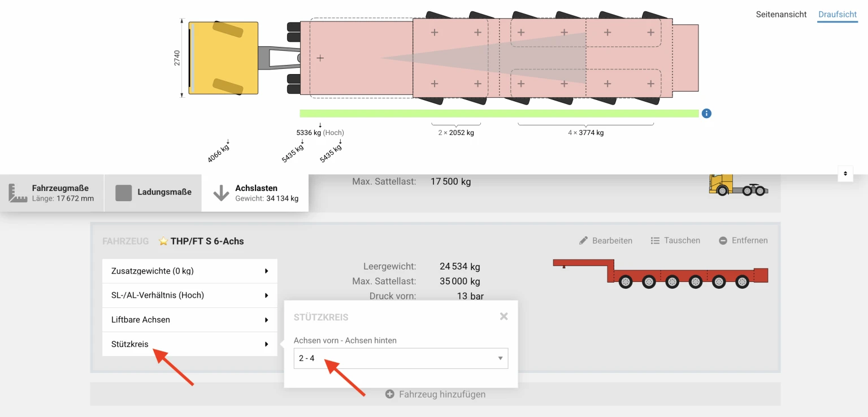Viewport: 868px width, 417px height.
Task: Expand arrow on the SL-/AL-Verhältnis row
Action: point(266,296)
